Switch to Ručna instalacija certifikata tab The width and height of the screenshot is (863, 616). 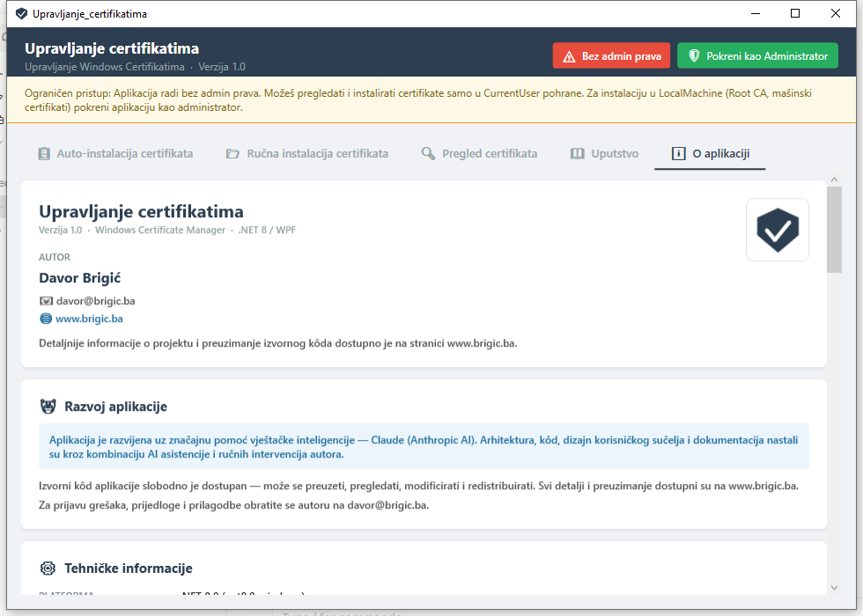pyautogui.click(x=307, y=153)
